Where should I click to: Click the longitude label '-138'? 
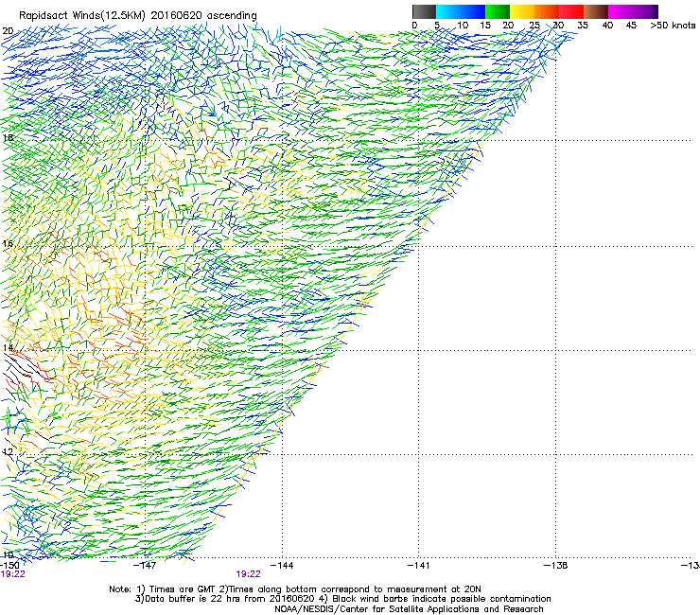556,566
